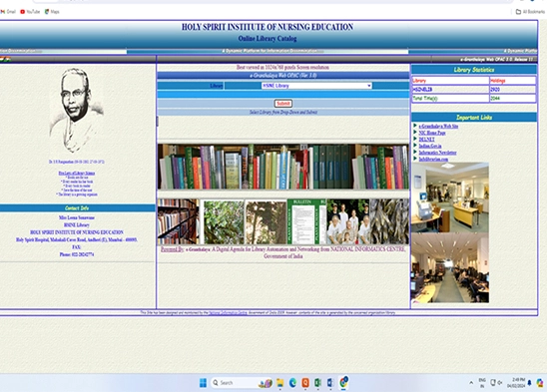The image size is (547, 392).
Task: Click the Library Statistics header
Action: tap(474, 70)
